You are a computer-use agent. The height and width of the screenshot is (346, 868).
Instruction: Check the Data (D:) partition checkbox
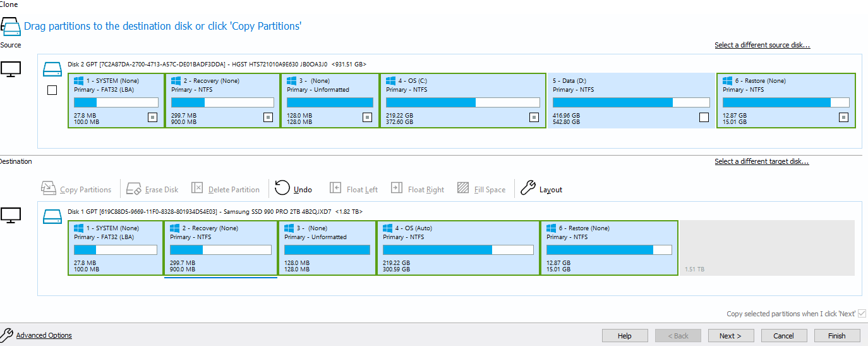pos(704,117)
